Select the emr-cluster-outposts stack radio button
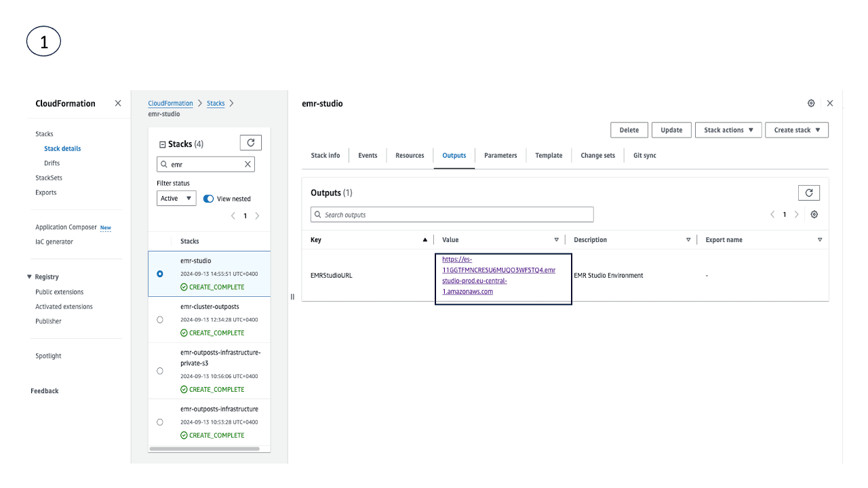This screenshot has width=868, height=488. [160, 320]
